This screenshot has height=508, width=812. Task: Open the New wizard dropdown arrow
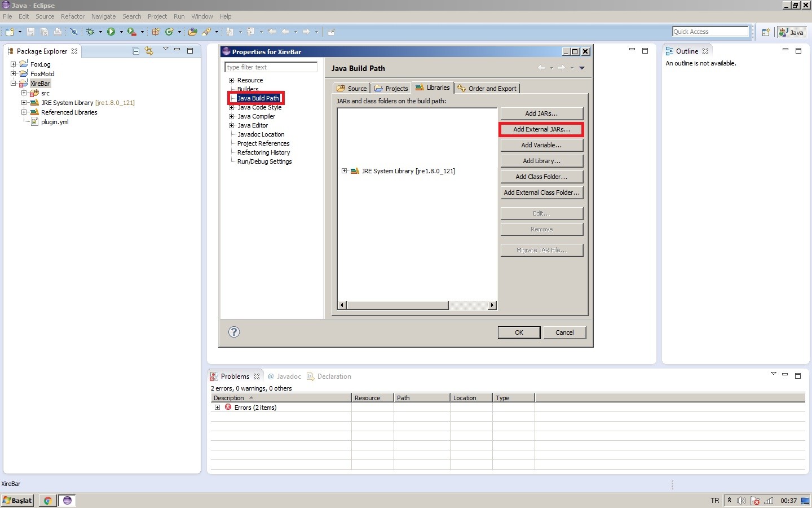20,32
